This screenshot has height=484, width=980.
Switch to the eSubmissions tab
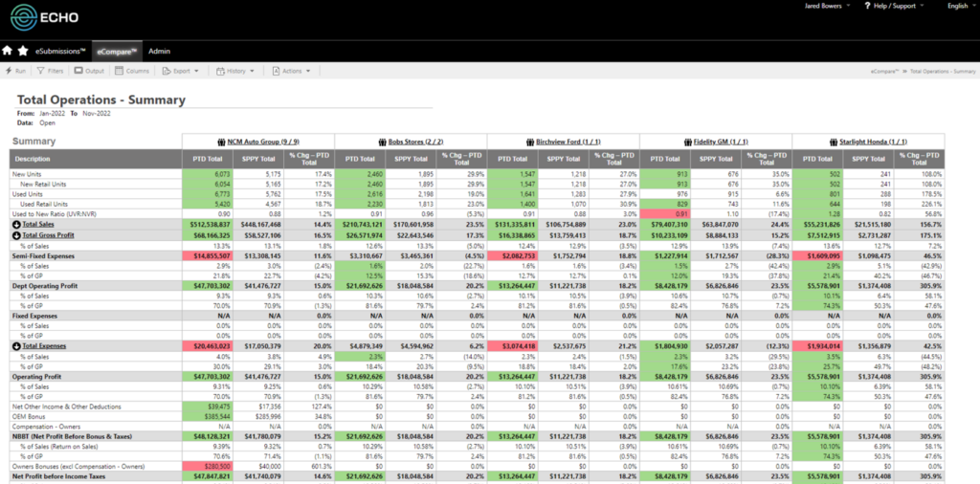point(60,52)
